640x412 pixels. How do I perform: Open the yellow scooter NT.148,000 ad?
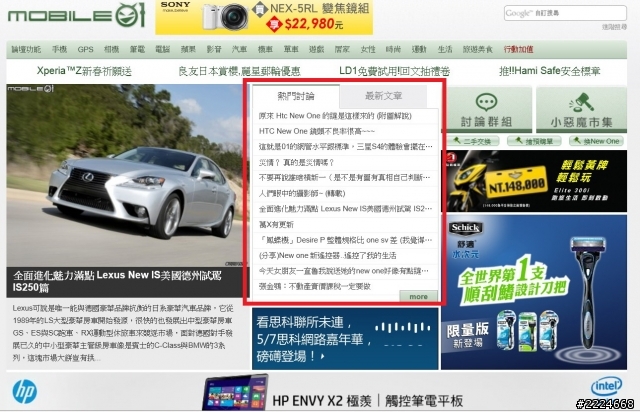[x=535, y=181]
